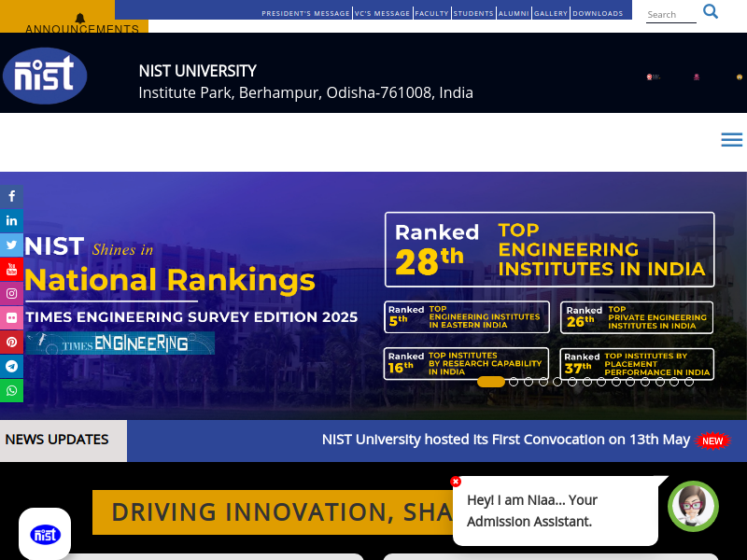Open the Downloads menu item
Screen dimensions: 747x560
598,13
